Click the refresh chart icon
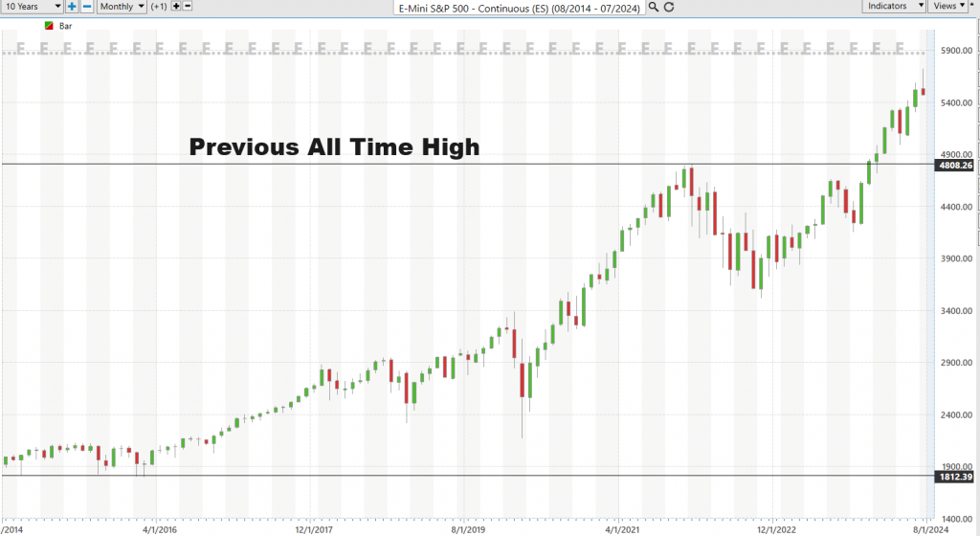Image resolution: width=980 pixels, height=536 pixels. [669, 7]
